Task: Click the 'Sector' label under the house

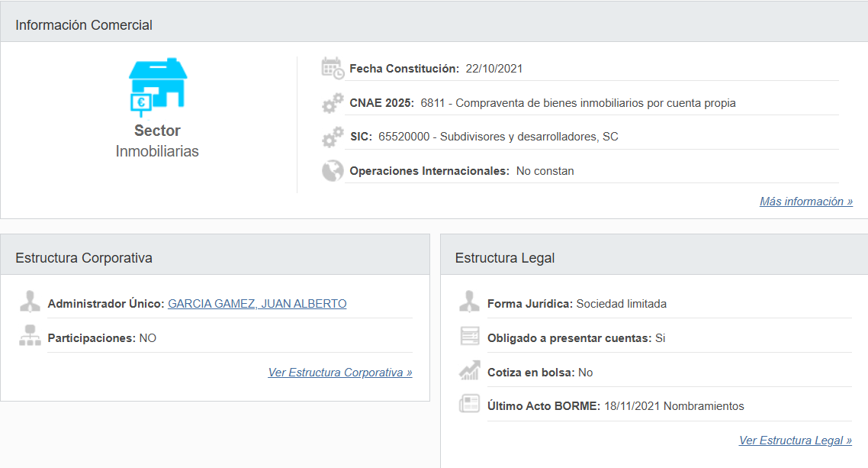Action: click(x=157, y=131)
